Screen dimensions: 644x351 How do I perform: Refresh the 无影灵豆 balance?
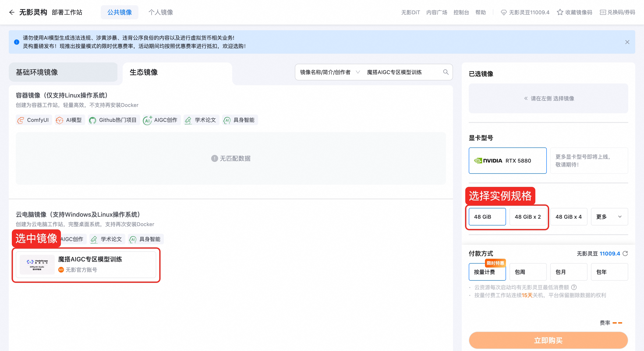pyautogui.click(x=625, y=254)
